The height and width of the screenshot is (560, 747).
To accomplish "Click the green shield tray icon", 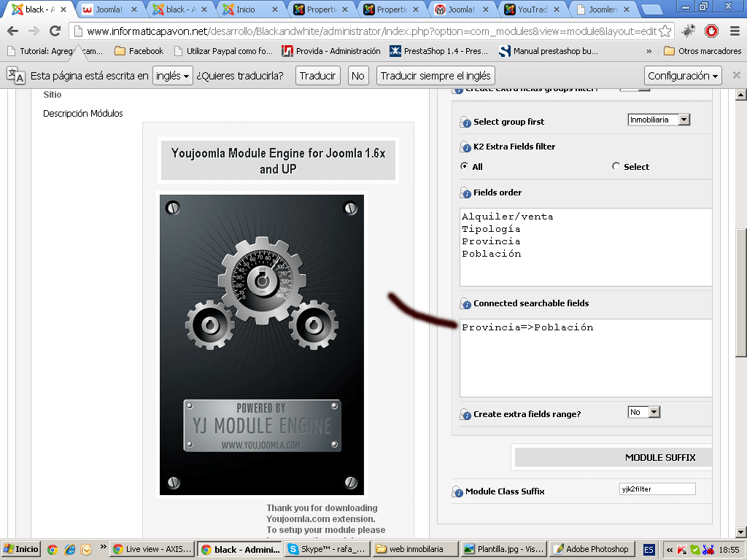I will click(x=695, y=550).
